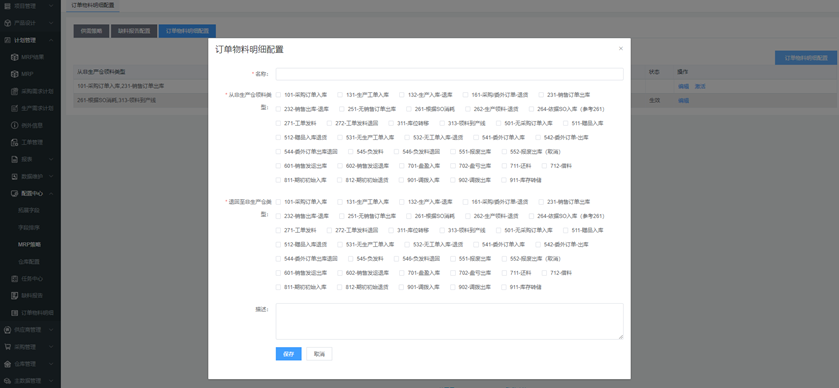This screenshot has height=388, width=839.
Task: Select the blue 订单物料明细配置 tab beside 缺料报告配置
Action: (x=187, y=31)
